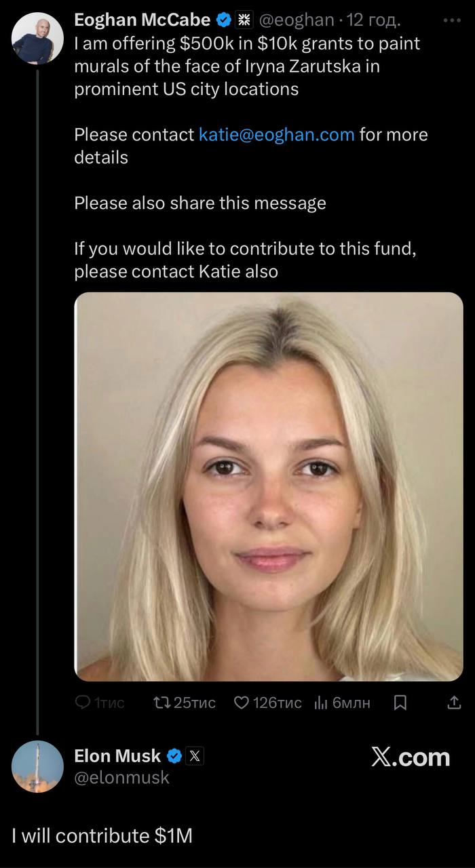Tap the X affiliate badge beside Elon Musk

195,756
